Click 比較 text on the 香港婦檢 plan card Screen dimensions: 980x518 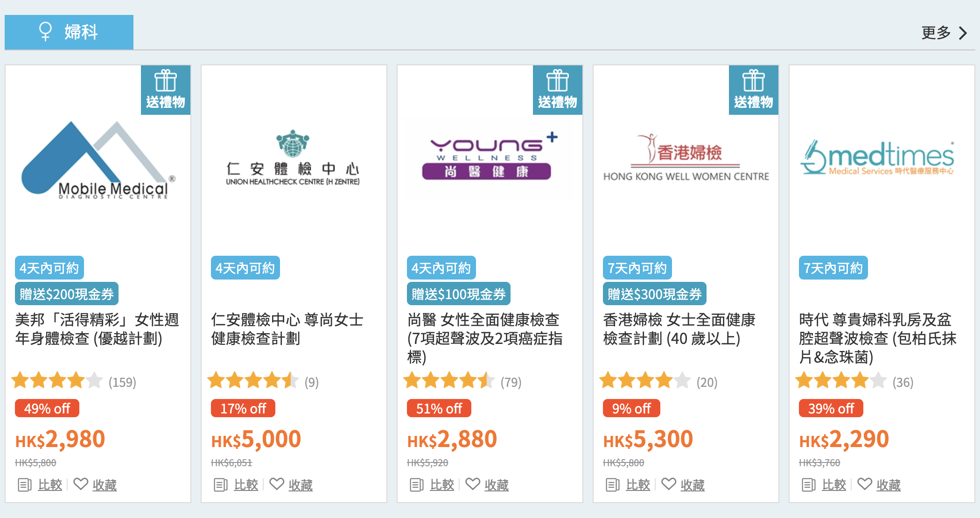(x=638, y=485)
